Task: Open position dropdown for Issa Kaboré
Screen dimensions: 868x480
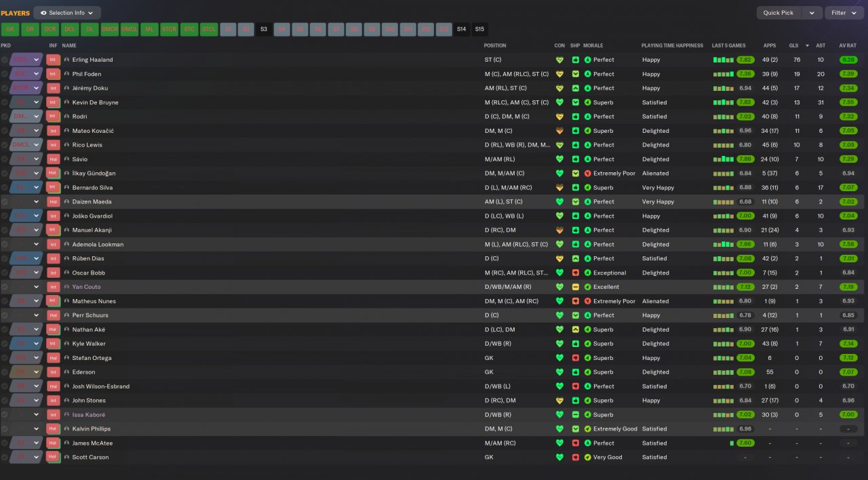Action: tap(37, 414)
